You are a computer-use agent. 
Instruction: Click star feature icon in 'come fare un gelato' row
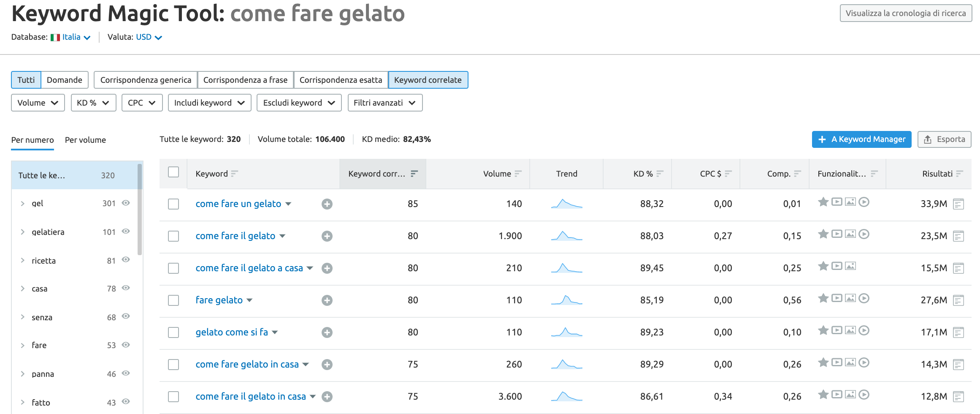(823, 202)
